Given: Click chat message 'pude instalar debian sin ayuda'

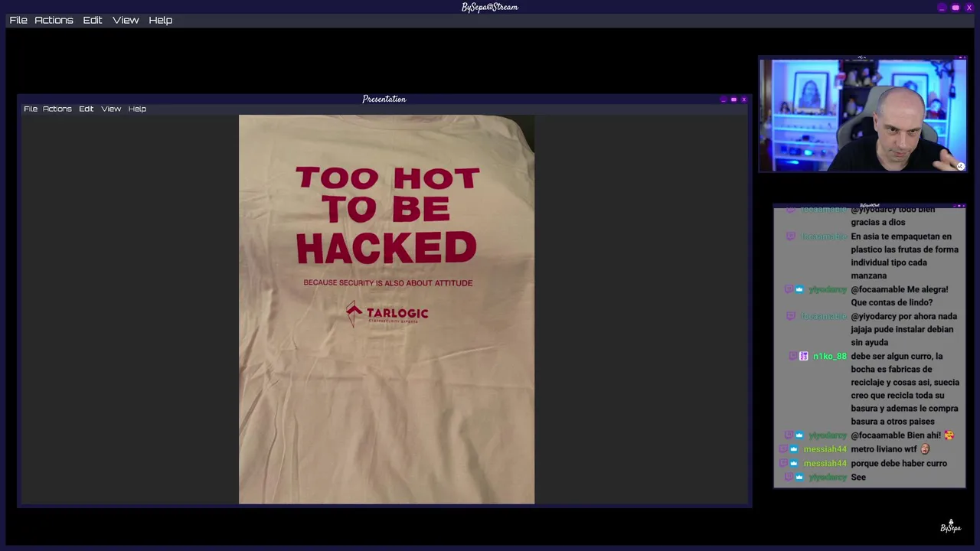Looking at the screenshot, I should click(902, 336).
